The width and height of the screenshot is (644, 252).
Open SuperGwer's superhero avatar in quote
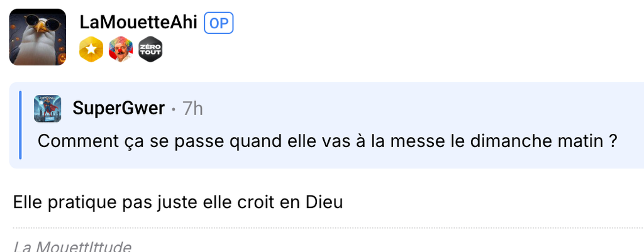[x=47, y=109]
